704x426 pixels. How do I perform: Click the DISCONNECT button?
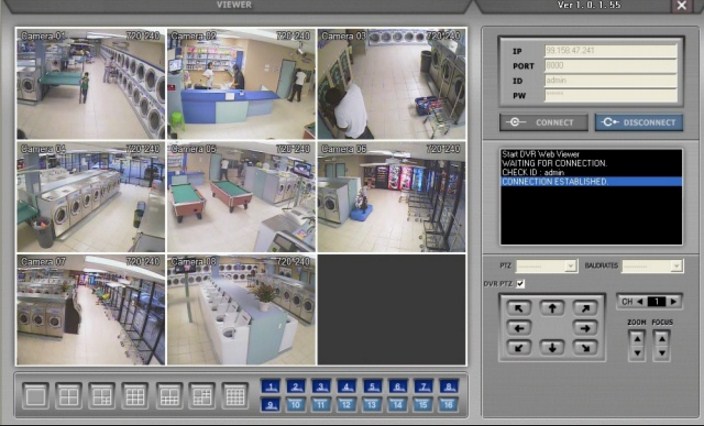639,122
